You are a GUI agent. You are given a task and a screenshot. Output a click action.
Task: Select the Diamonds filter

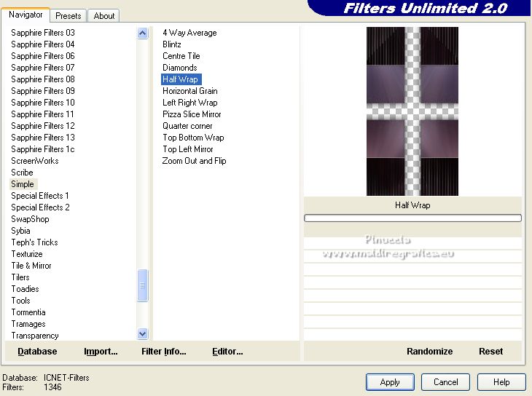coord(179,68)
